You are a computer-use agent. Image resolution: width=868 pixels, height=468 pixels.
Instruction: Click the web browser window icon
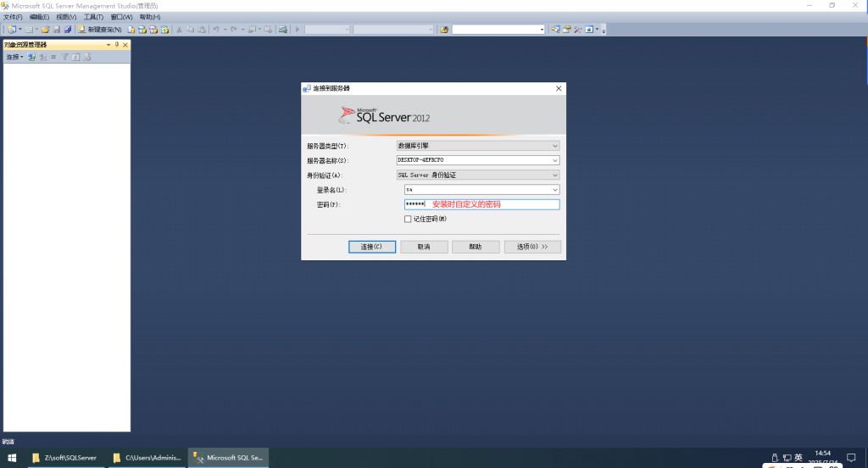pyautogui.click(x=589, y=30)
